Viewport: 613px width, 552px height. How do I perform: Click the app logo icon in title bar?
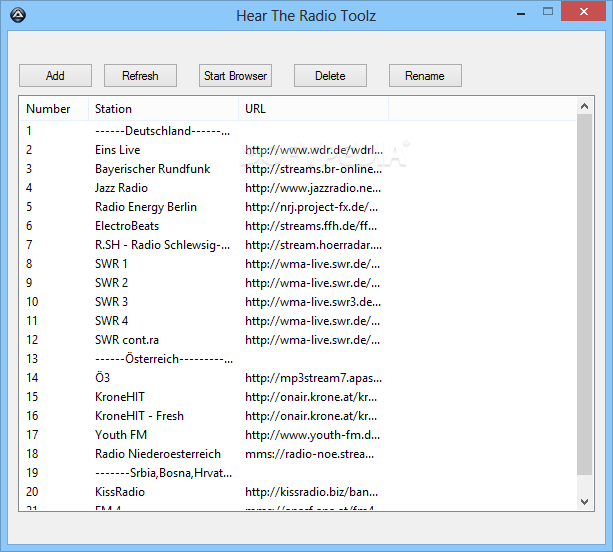[x=18, y=15]
